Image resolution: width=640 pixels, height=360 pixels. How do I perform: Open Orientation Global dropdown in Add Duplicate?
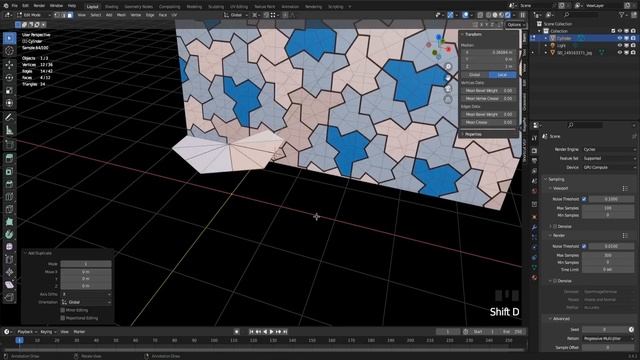coord(86,302)
